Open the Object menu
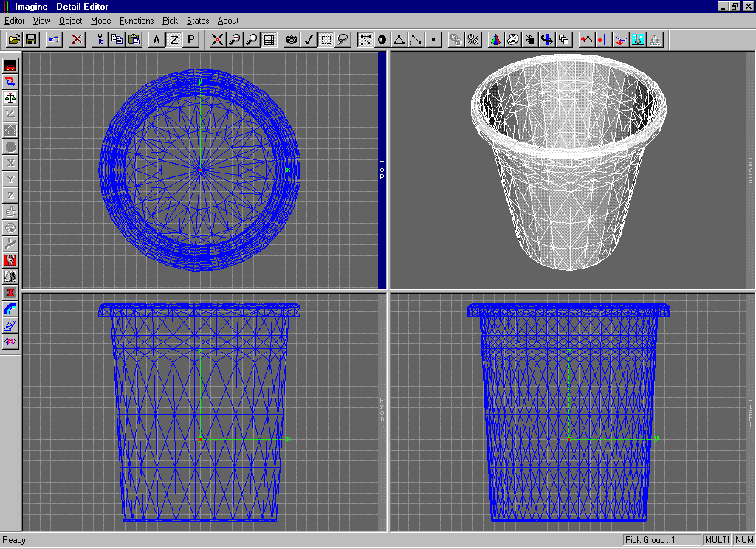 (71, 21)
